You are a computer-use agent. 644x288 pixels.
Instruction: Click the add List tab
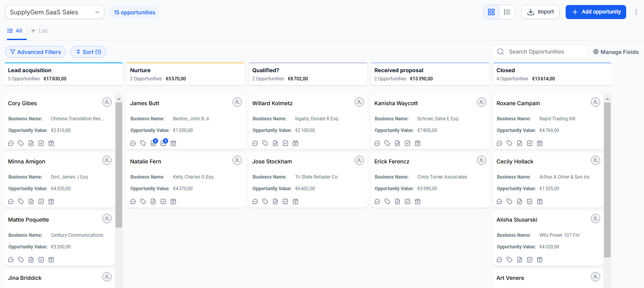pyautogui.click(x=40, y=31)
